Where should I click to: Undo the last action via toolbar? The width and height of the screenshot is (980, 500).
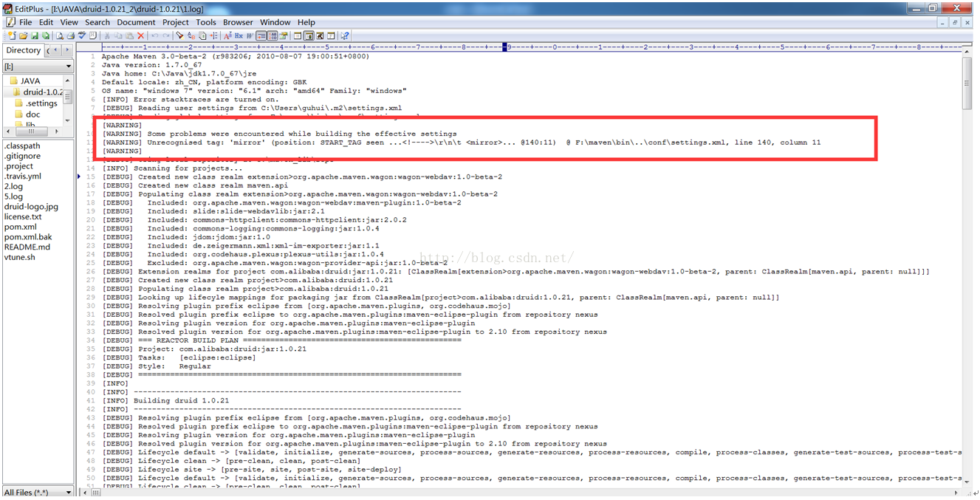[x=154, y=35]
